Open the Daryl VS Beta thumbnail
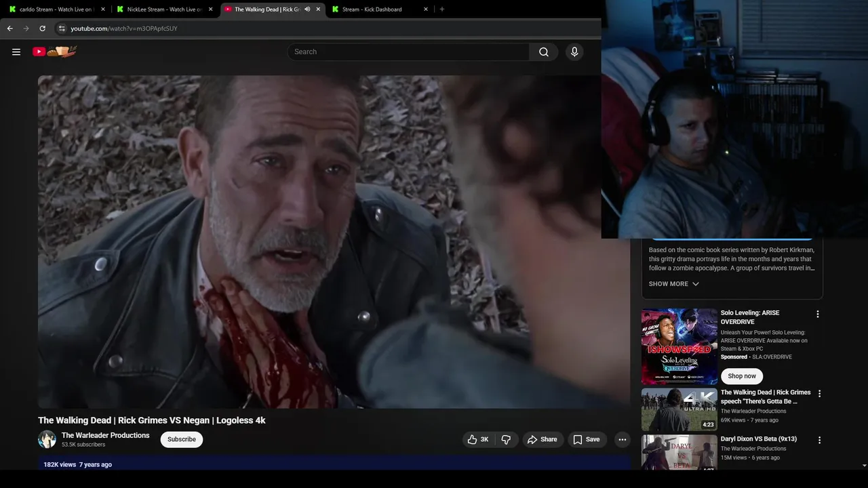868x488 pixels. pos(679,452)
